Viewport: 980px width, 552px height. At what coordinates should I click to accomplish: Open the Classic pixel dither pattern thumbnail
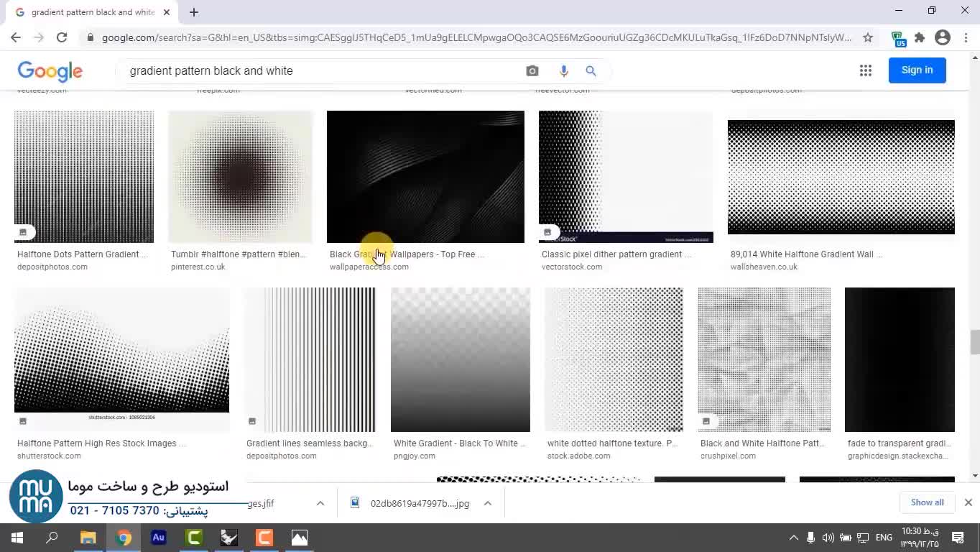pos(625,177)
